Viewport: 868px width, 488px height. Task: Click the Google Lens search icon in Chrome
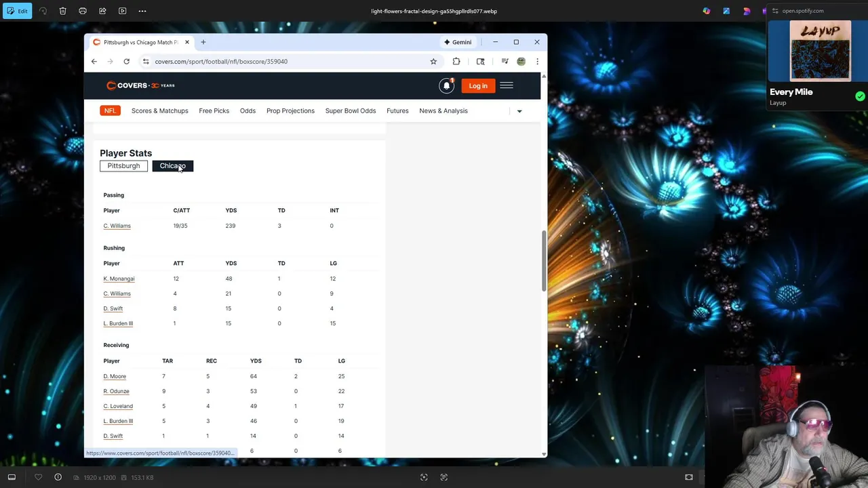point(481,61)
